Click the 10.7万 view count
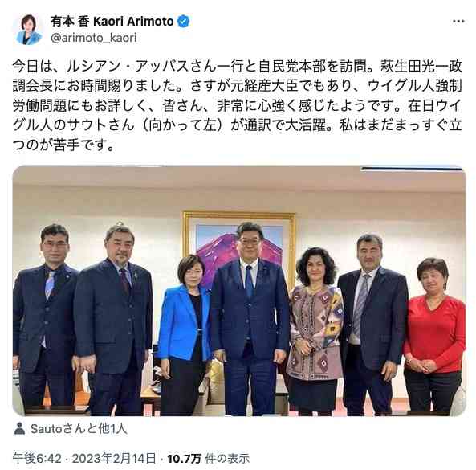 [185, 459]
